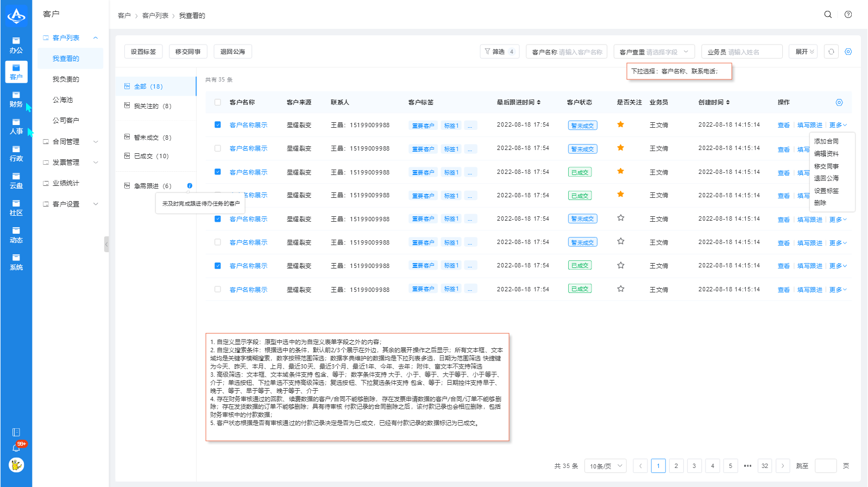Image resolution: width=868 pixels, height=487 pixels.
Task: Click the app logo at top left
Action: [16, 16]
